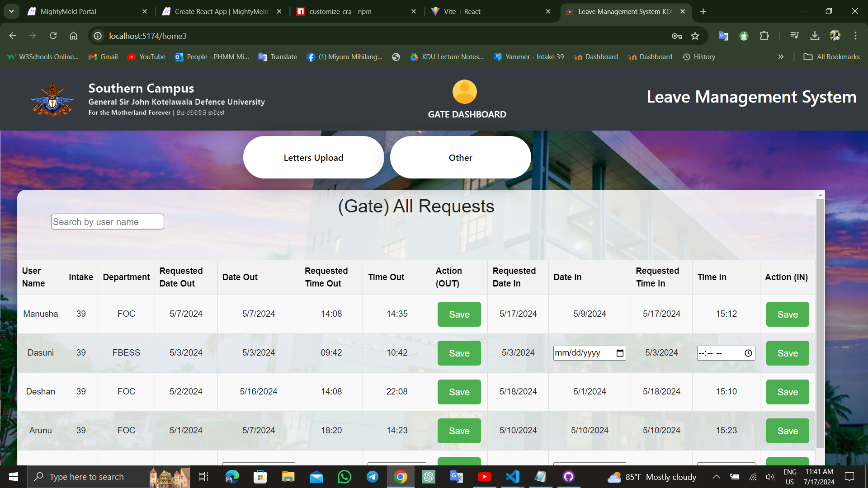Click the Letters Upload button
The height and width of the screenshot is (488, 868).
(313, 157)
